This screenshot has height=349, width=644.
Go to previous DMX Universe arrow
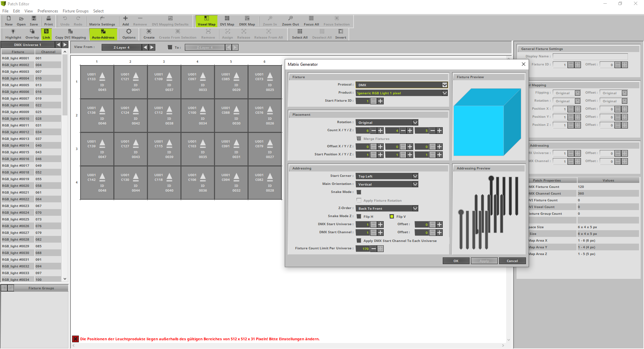[58, 45]
